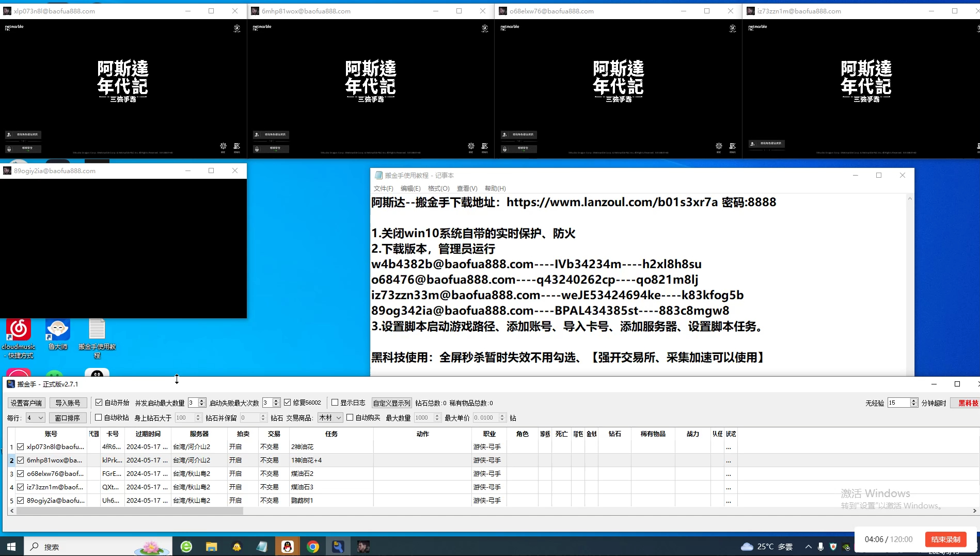Toggle 修复56002 checkbox
This screenshot has width=980, height=556.
tap(288, 403)
